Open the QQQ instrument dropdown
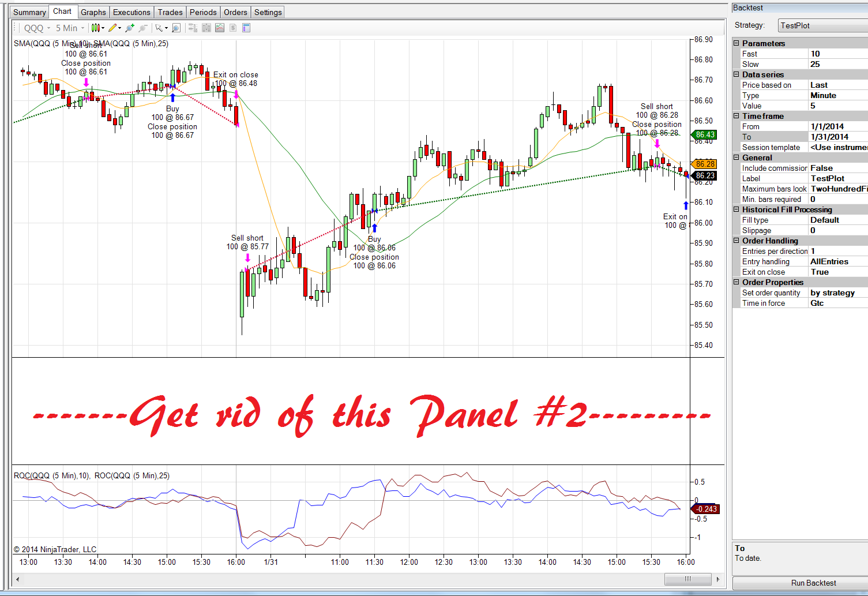 point(37,28)
